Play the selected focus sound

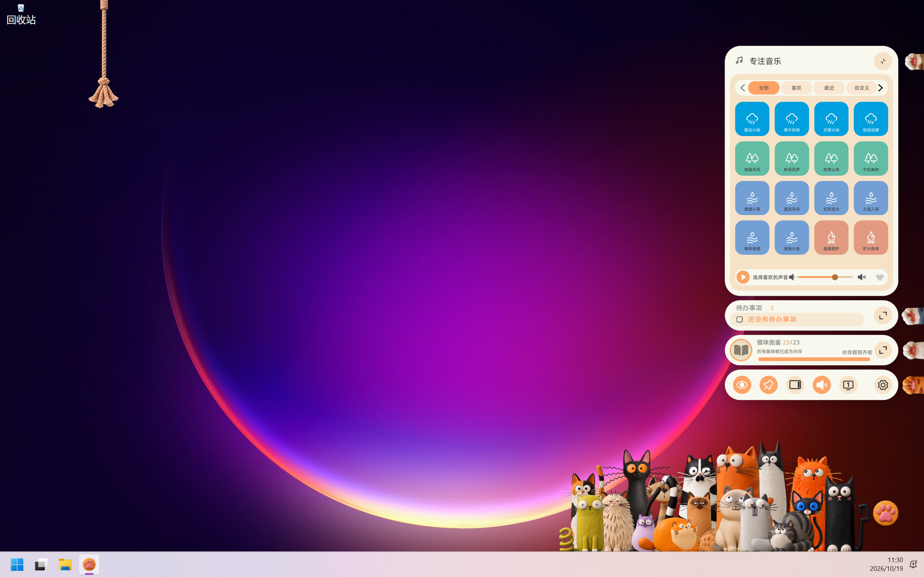point(743,277)
